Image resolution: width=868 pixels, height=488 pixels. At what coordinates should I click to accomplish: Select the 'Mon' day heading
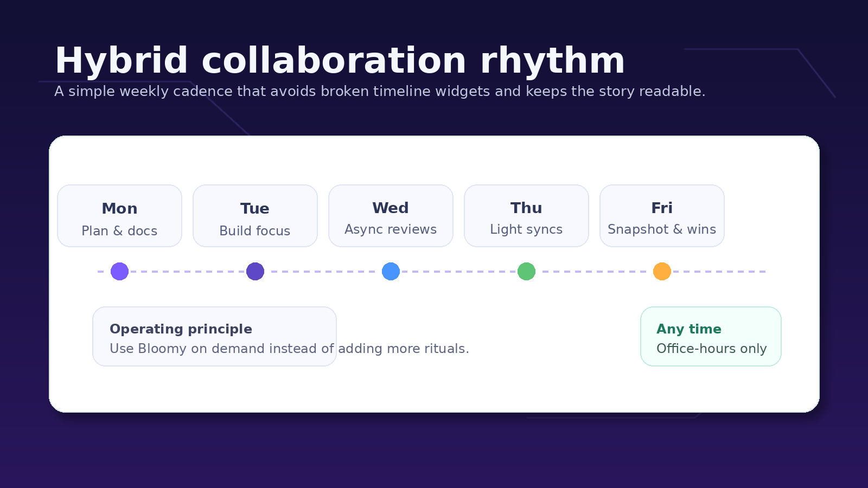(x=119, y=209)
